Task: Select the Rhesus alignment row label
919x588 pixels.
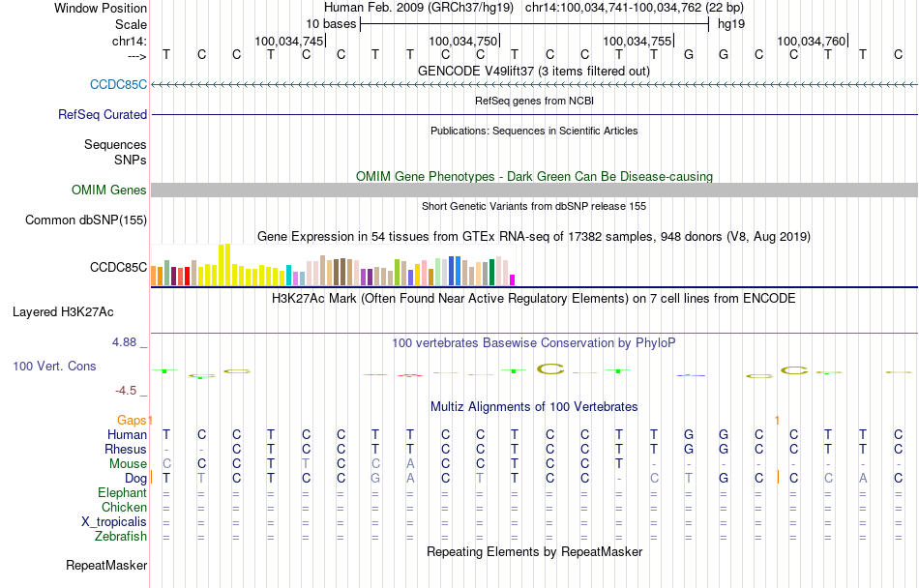Action: [x=126, y=449]
